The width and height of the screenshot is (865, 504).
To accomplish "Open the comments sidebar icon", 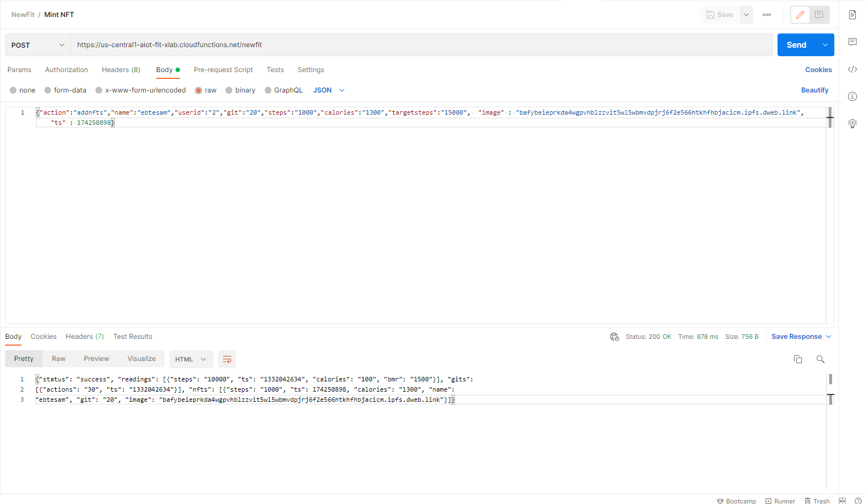I will pos(853,42).
